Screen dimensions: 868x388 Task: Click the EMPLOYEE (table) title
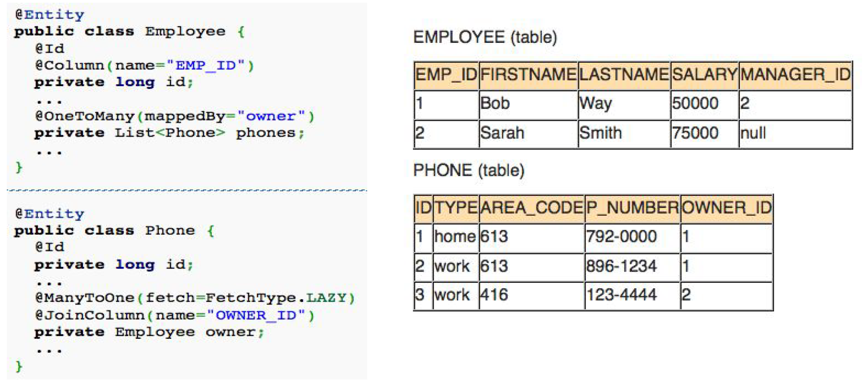coord(485,37)
